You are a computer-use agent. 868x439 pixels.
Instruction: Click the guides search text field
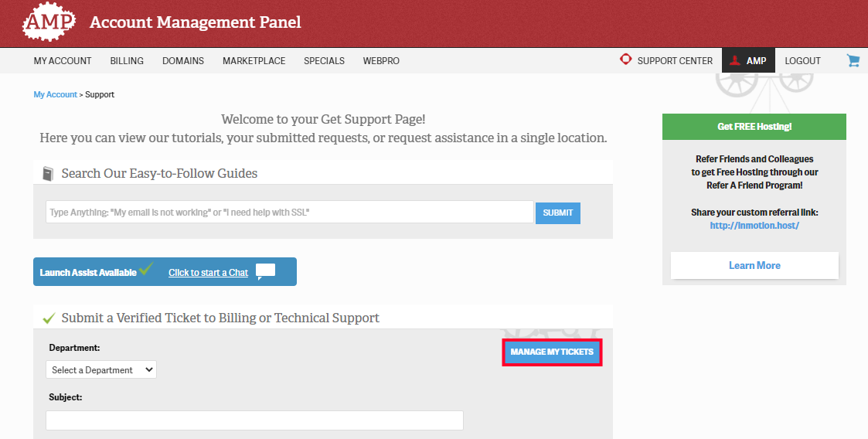290,212
